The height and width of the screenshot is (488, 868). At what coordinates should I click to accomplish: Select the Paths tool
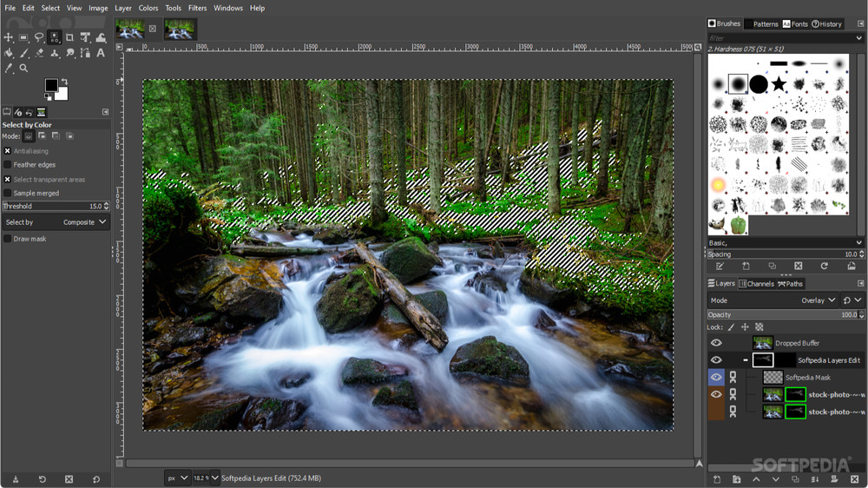coord(85,53)
